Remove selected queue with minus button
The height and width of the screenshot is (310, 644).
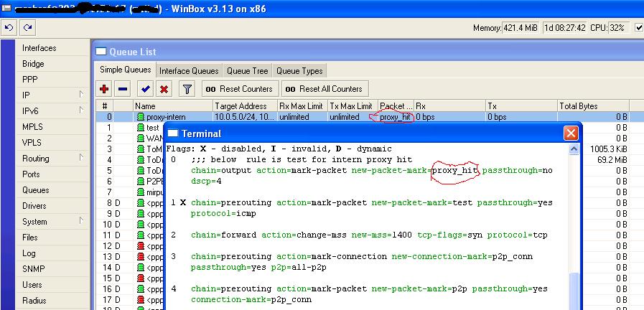tap(122, 89)
